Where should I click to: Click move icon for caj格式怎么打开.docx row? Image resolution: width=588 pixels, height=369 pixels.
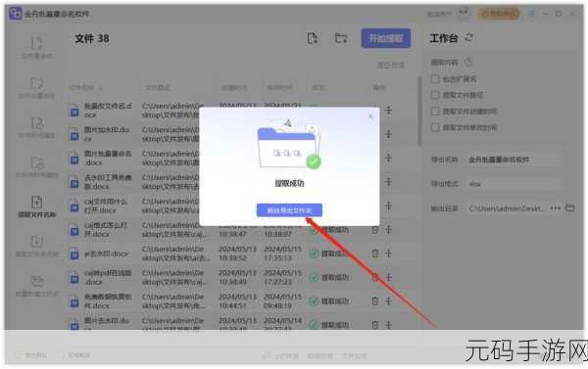pyautogui.click(x=388, y=230)
